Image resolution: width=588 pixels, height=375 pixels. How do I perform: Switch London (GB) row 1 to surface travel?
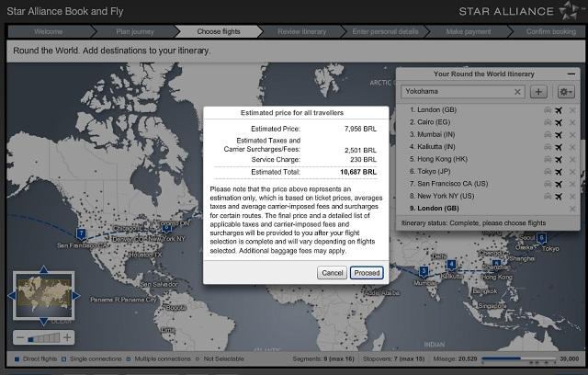[x=548, y=110]
